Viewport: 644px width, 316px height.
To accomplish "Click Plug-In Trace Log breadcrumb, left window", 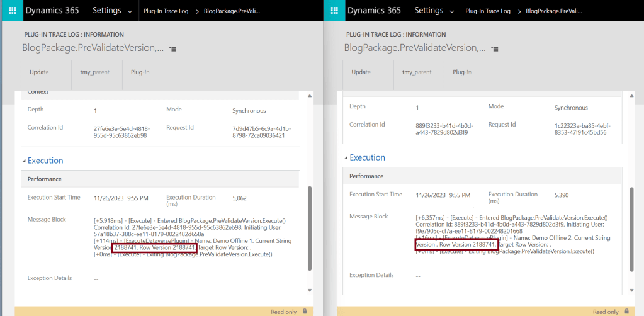I will click(x=166, y=11).
